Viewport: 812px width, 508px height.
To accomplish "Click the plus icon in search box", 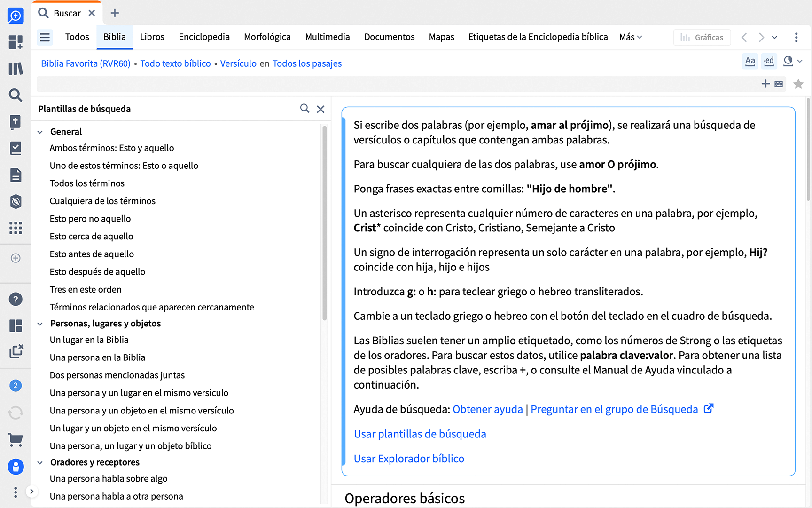I will (765, 84).
